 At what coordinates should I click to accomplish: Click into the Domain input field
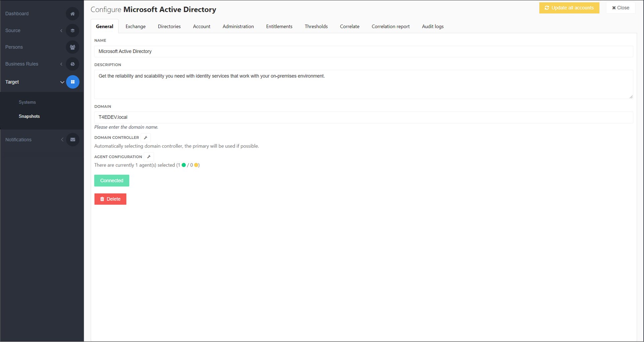pyautogui.click(x=364, y=117)
